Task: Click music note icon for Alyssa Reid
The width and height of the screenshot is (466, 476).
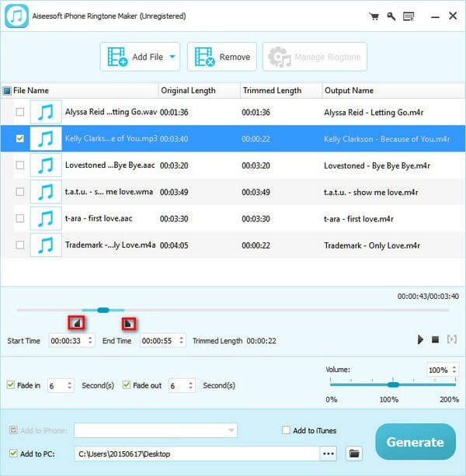Action: coord(46,112)
